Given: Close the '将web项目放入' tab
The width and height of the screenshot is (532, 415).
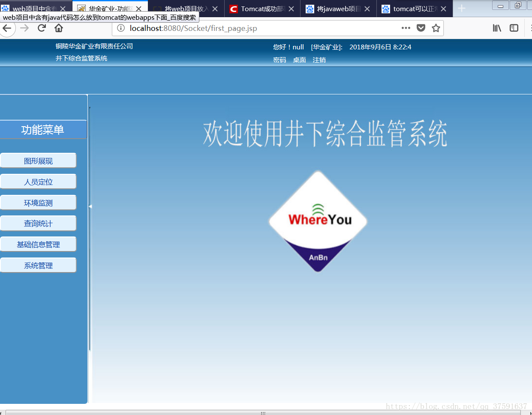Looking at the screenshot, I should [x=215, y=9].
